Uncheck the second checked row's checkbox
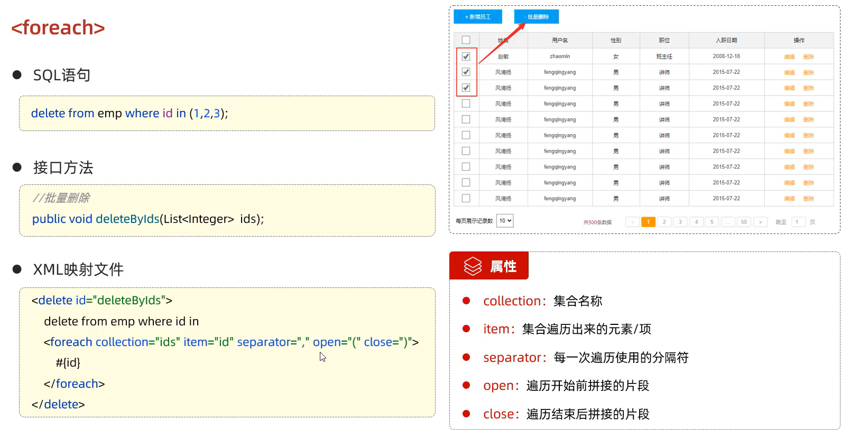 pos(466,72)
